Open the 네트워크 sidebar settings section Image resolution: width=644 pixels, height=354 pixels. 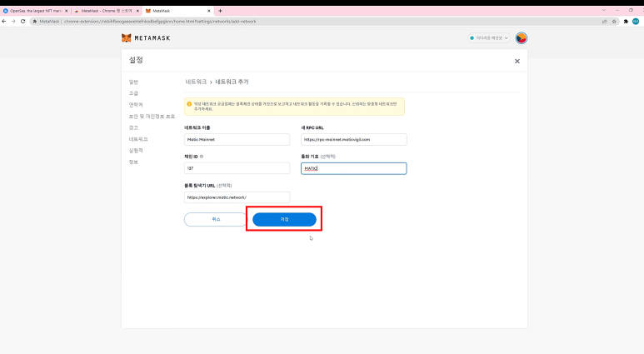(138, 139)
